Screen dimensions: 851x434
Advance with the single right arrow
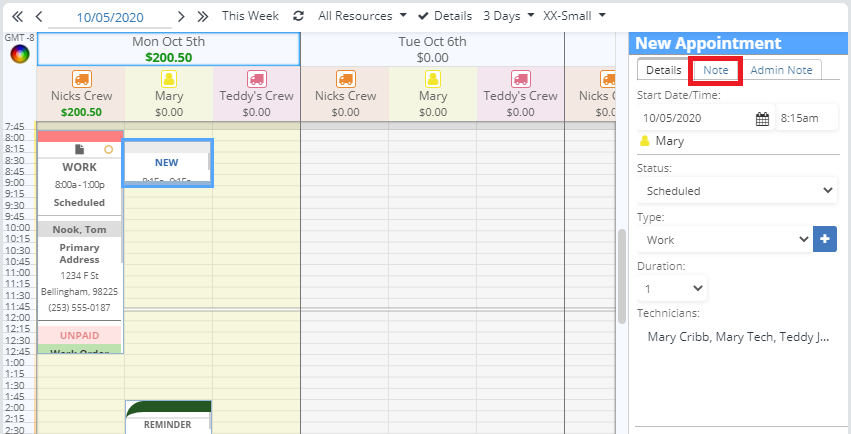(x=181, y=16)
